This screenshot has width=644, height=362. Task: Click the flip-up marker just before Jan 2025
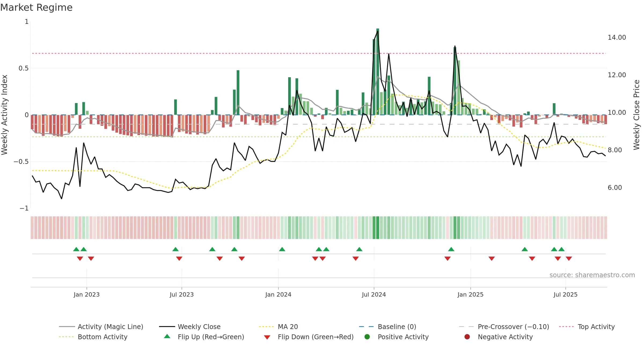(x=451, y=249)
